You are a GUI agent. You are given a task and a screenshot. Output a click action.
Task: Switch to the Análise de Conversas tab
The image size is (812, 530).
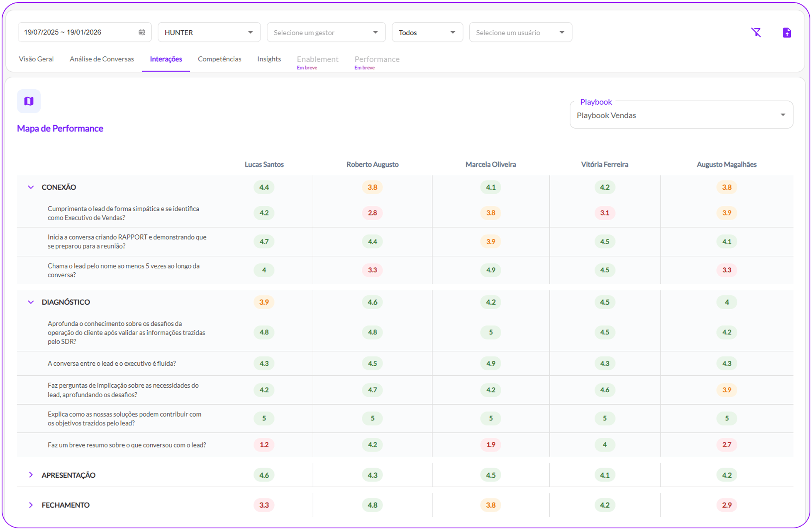(102, 59)
